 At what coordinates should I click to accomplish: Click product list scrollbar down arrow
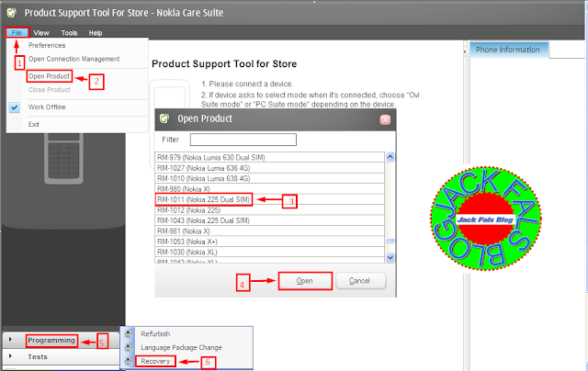click(x=390, y=257)
